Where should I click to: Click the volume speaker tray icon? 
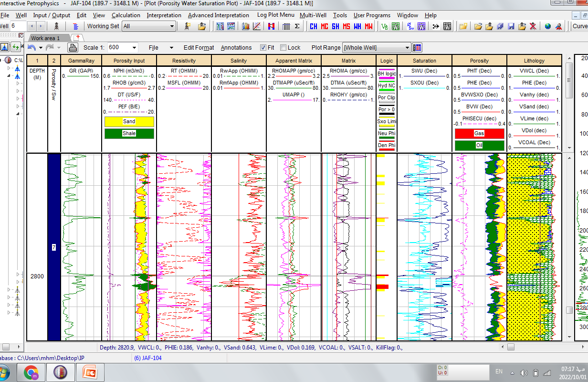click(523, 372)
